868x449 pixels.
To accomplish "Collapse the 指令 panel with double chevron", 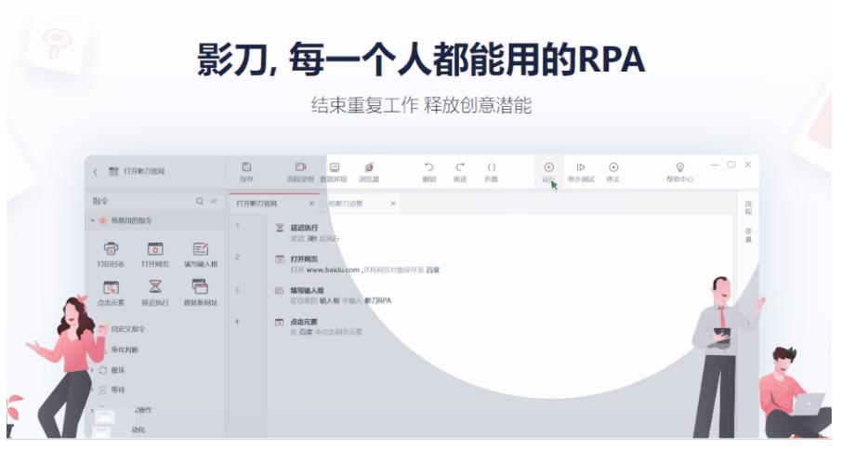I will pyautogui.click(x=215, y=202).
